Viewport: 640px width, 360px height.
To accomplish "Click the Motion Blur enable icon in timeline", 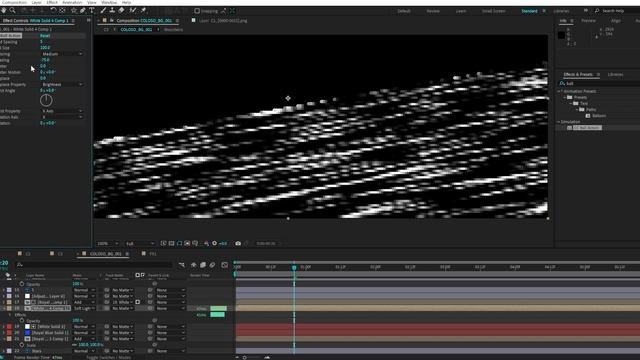I will [x=212, y=265].
